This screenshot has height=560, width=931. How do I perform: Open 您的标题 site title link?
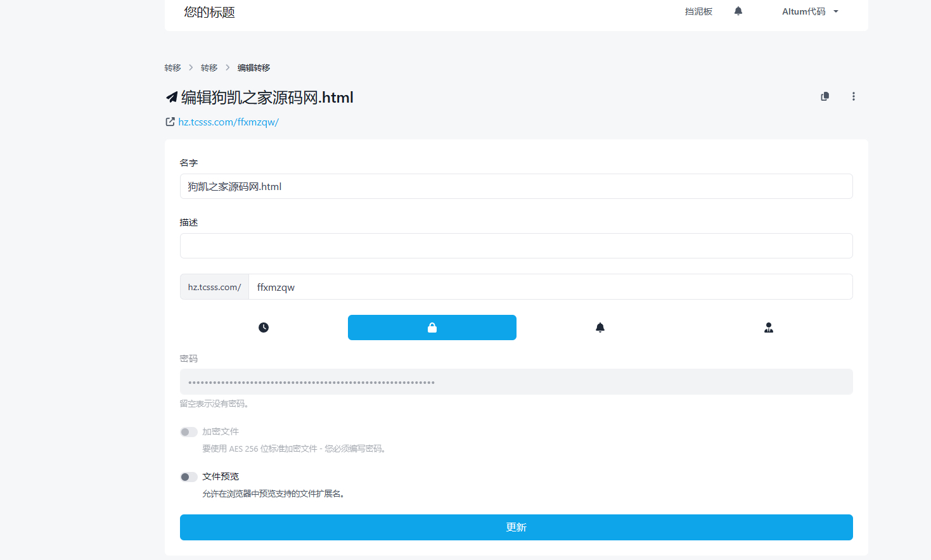[209, 12]
